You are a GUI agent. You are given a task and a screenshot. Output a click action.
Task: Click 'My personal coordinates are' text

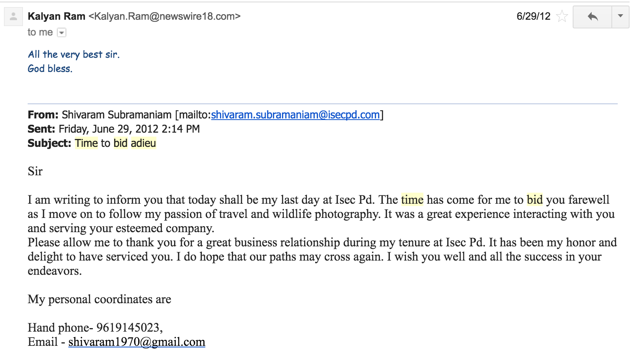tap(100, 300)
